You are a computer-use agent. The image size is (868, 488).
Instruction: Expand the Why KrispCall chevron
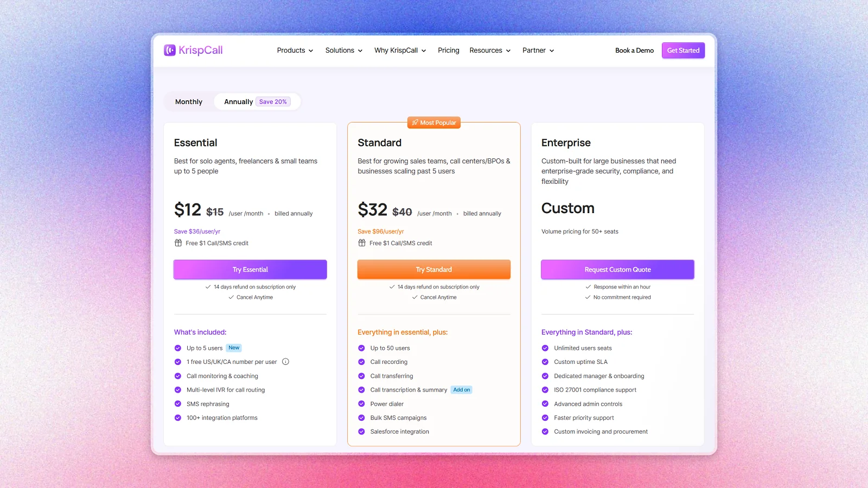point(424,51)
